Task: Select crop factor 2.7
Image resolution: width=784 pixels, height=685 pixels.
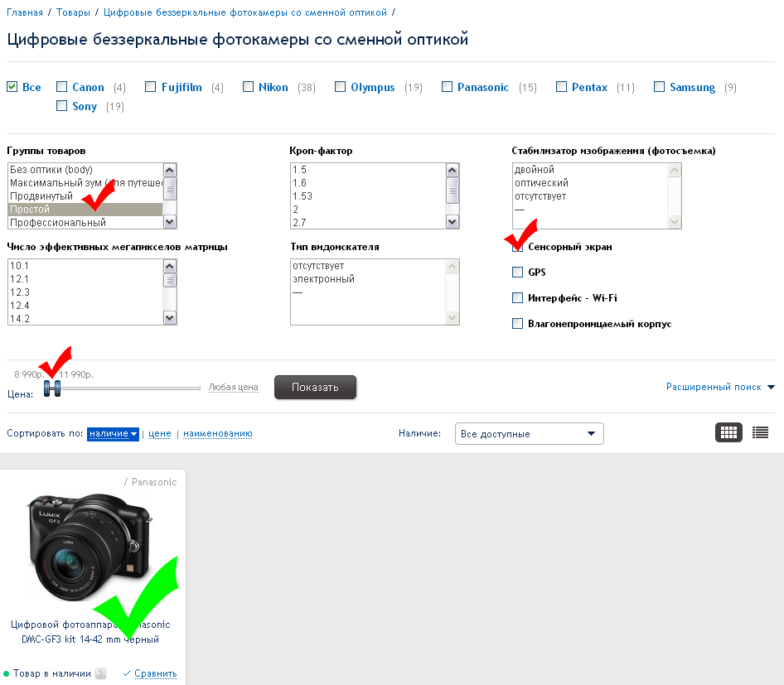Action: click(368, 223)
